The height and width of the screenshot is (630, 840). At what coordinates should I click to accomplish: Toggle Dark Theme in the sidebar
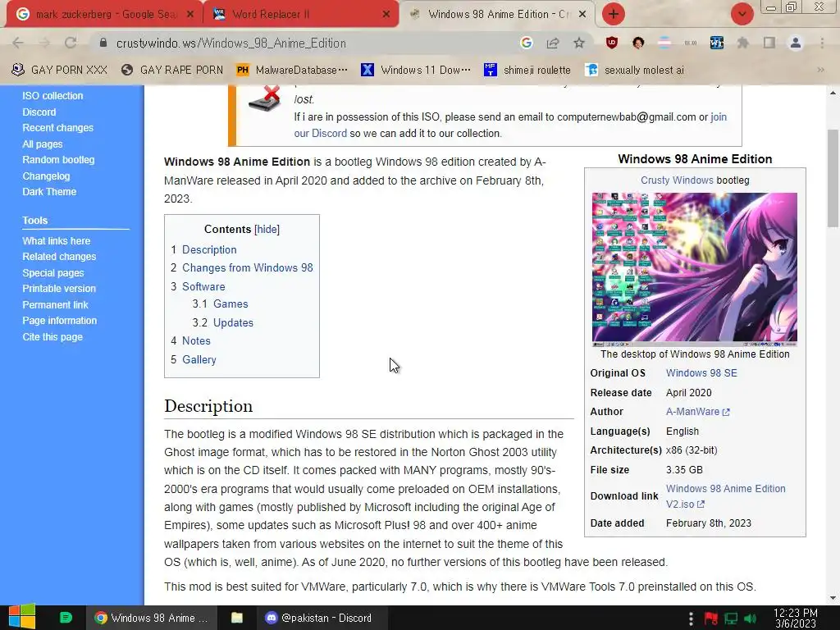pyautogui.click(x=49, y=191)
